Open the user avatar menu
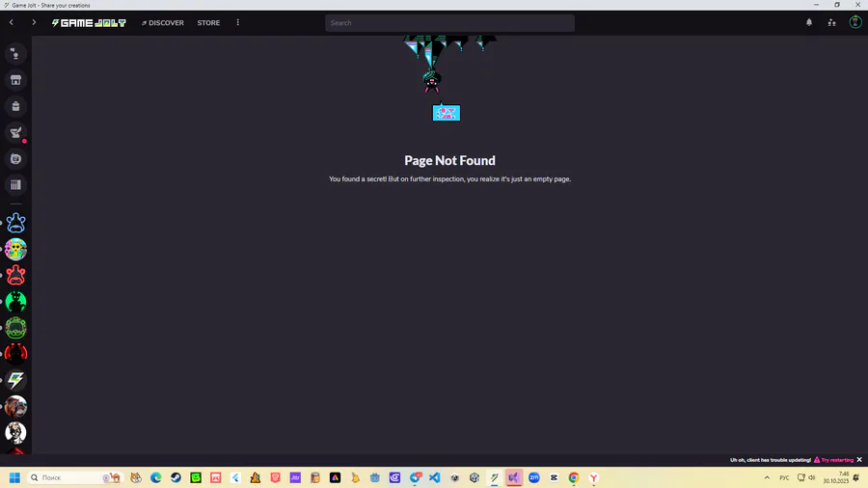The width and height of the screenshot is (868, 488). coord(855,23)
